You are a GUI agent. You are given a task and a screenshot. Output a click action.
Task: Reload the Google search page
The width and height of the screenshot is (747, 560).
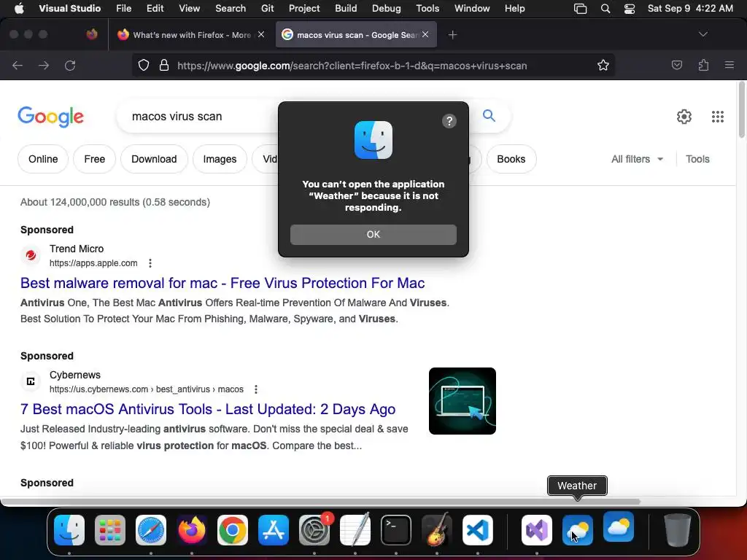[70, 66]
